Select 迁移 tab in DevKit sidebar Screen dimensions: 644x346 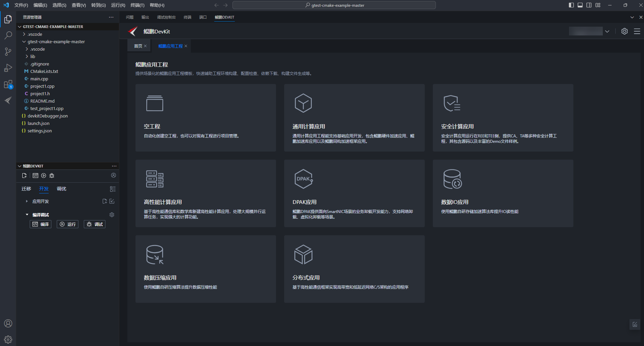click(x=26, y=189)
